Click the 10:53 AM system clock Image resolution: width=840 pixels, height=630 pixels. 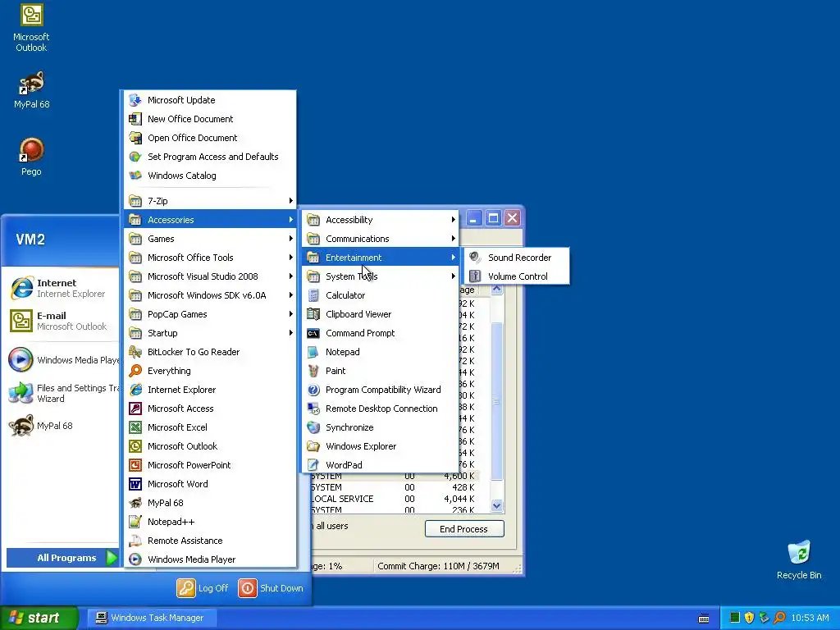click(810, 618)
